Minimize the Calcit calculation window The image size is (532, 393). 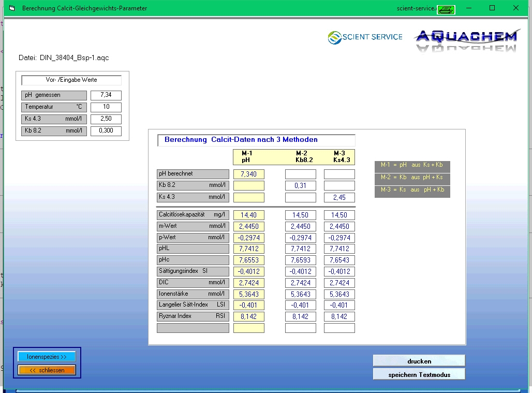tap(469, 8)
